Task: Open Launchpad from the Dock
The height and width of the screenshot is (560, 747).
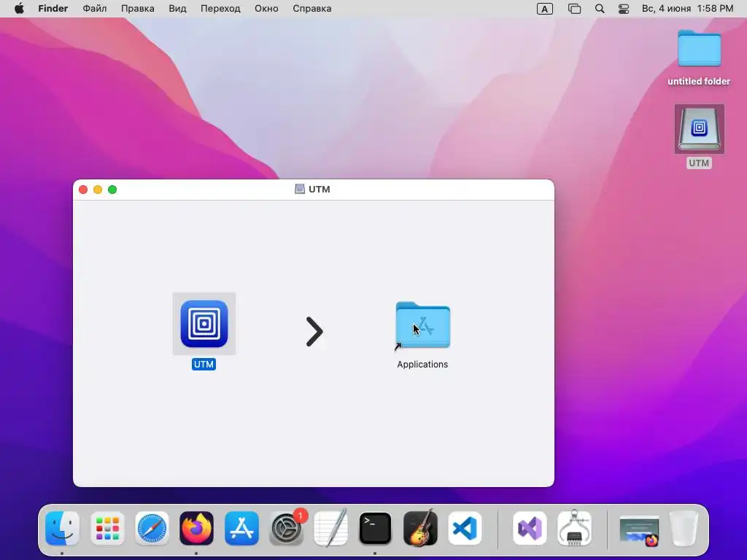Action: 107,528
